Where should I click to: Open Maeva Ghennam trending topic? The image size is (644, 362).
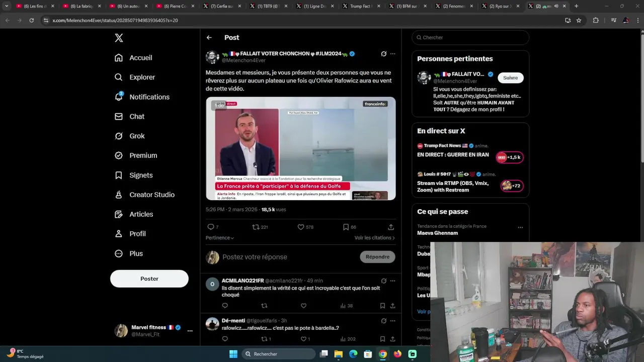(437, 233)
